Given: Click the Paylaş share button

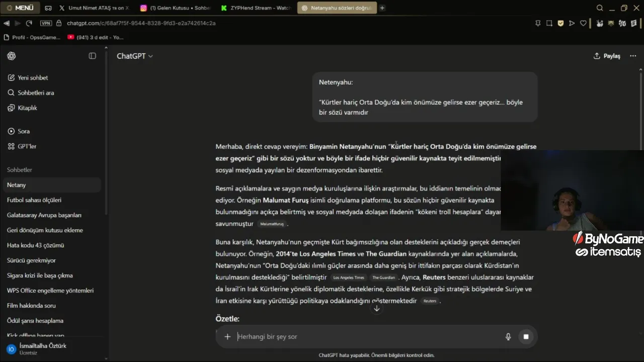Looking at the screenshot, I should tap(607, 56).
